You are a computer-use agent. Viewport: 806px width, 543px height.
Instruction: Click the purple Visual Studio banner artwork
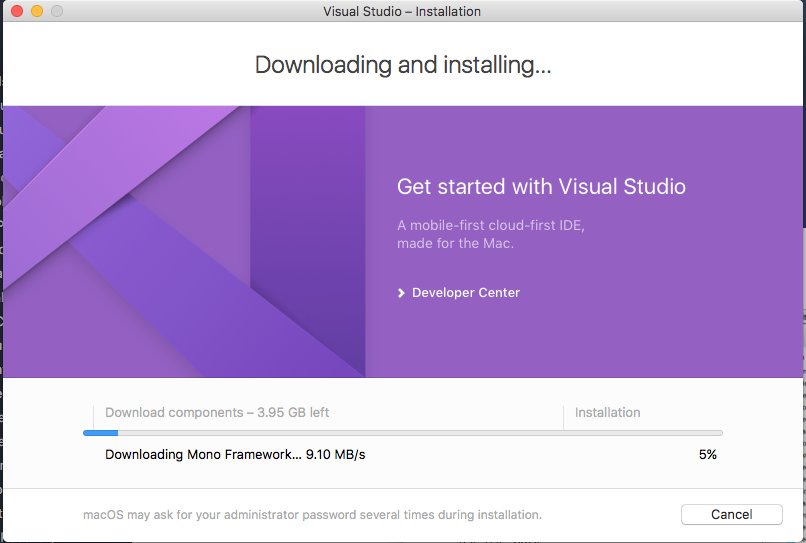(x=184, y=242)
